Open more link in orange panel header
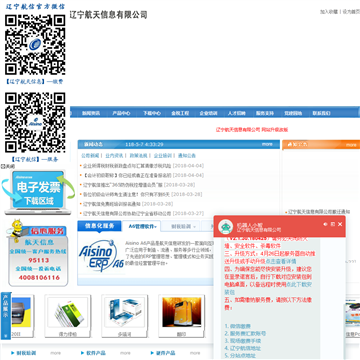The image size is (360, 360). coord(351,145)
